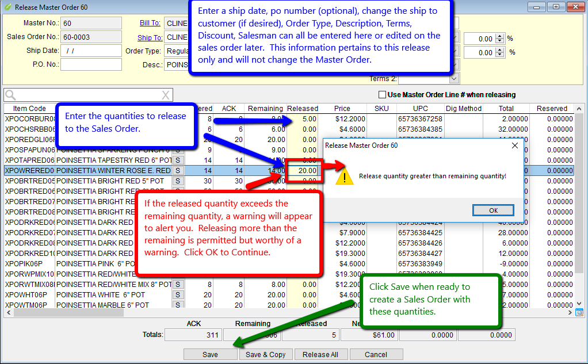Click S button on POINSETTIA WINTER ROSE row
Screen dimensions: 588x364
point(178,171)
